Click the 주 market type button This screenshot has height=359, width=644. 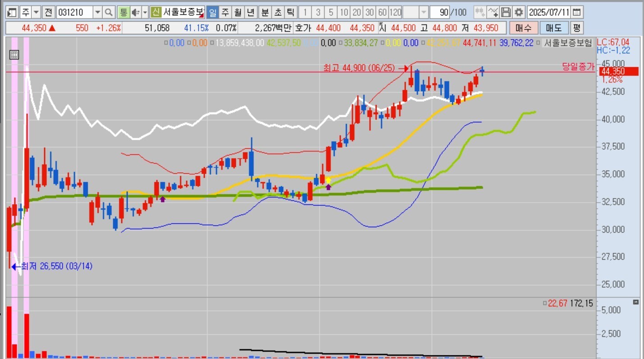[26, 12]
